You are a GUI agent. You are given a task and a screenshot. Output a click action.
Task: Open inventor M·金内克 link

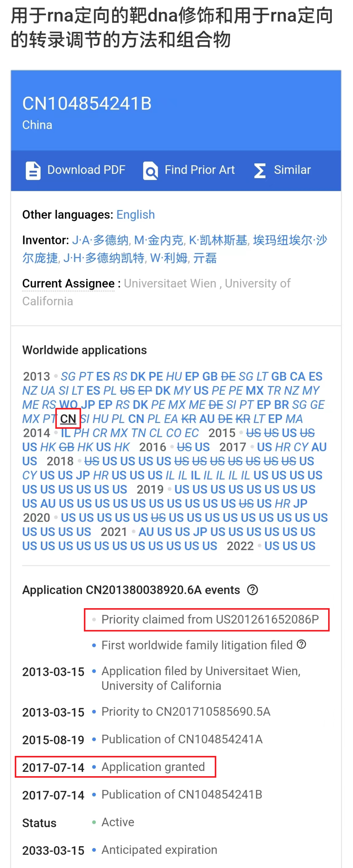(159, 240)
